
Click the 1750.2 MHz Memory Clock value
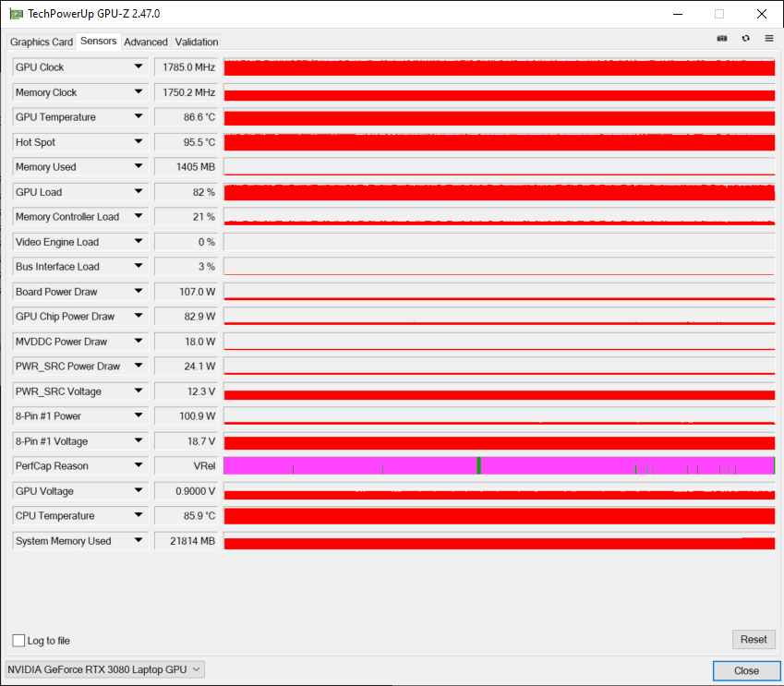187,92
